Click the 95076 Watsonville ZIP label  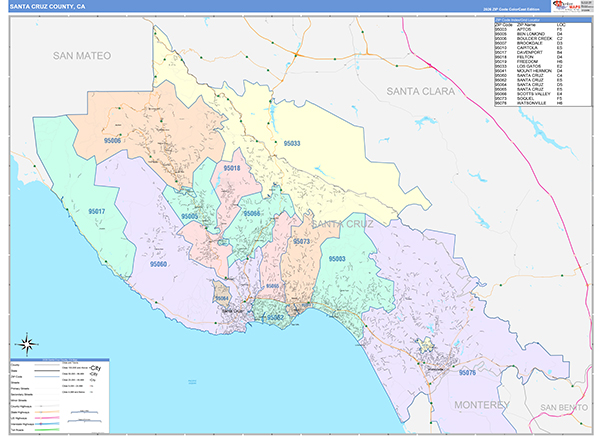pyautogui.click(x=466, y=373)
